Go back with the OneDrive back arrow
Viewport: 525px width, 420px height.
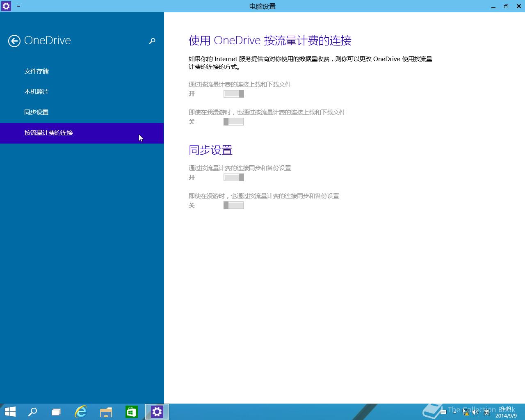tap(14, 41)
